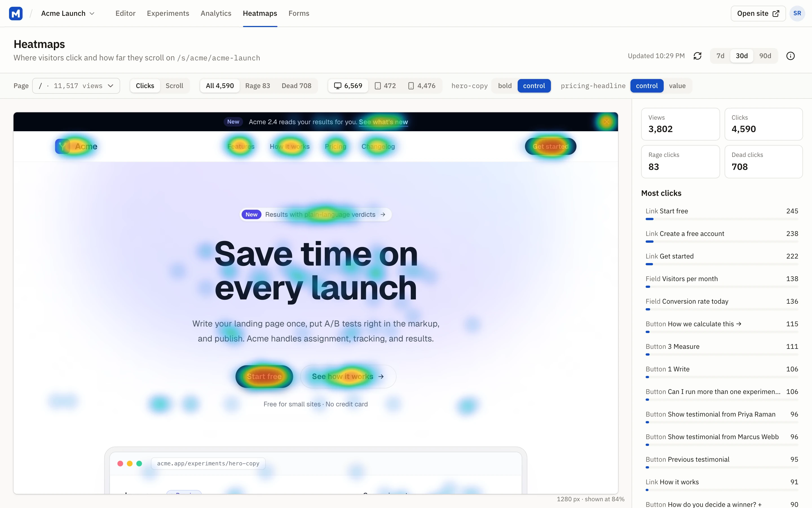
Task: Filter by mobile device 4,476
Action: click(422, 86)
